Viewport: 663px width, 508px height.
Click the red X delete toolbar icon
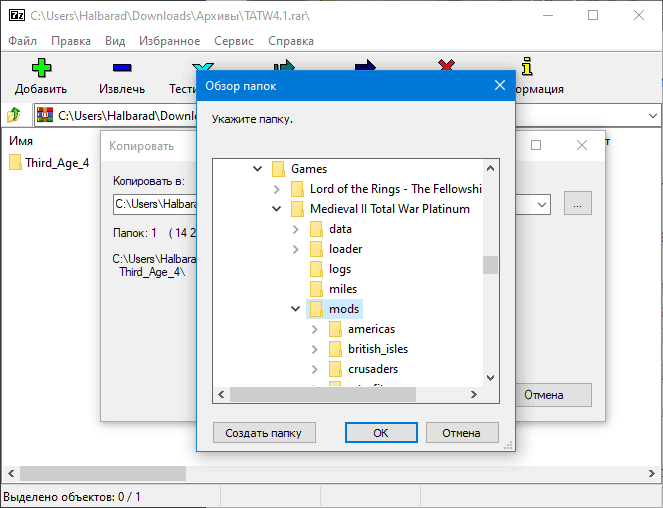click(x=446, y=66)
